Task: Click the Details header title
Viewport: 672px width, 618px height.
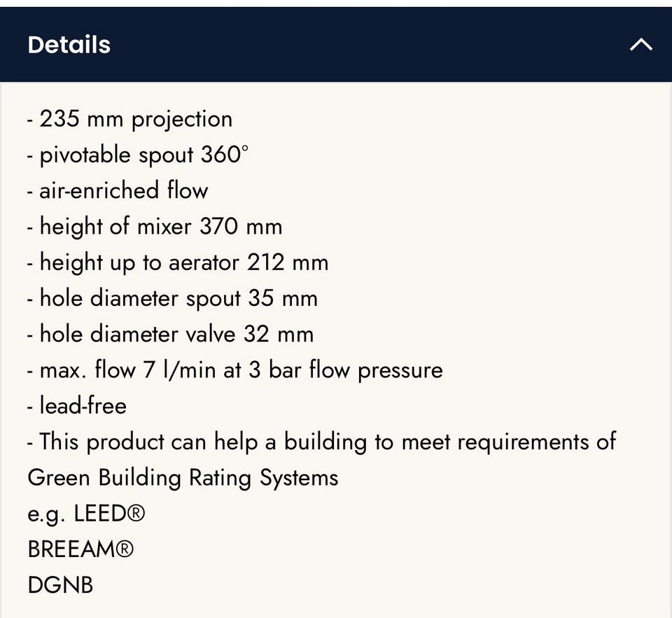Action: coord(69,45)
